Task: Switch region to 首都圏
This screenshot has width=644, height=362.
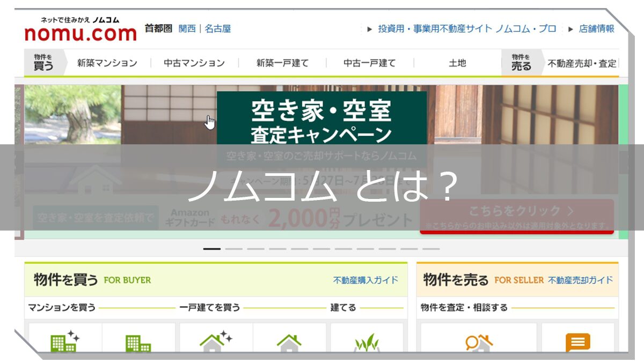Action: 158,28
